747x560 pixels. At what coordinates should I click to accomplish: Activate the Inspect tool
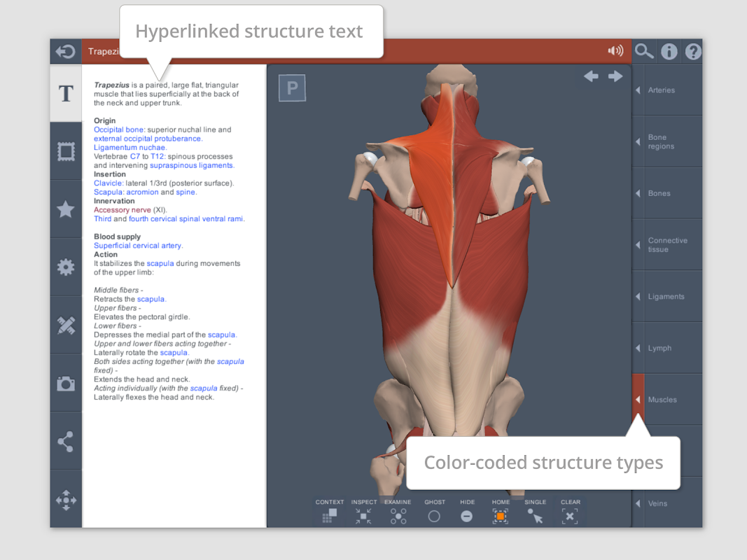(363, 512)
